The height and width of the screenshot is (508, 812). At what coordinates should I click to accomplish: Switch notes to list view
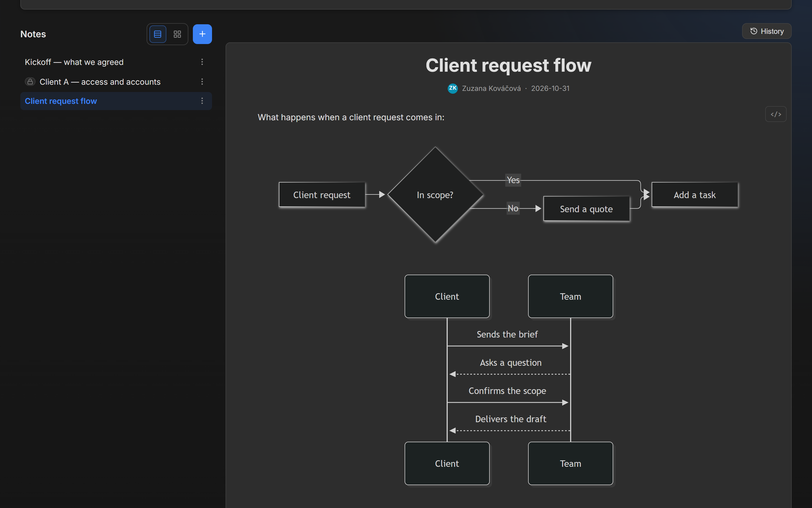click(x=158, y=34)
